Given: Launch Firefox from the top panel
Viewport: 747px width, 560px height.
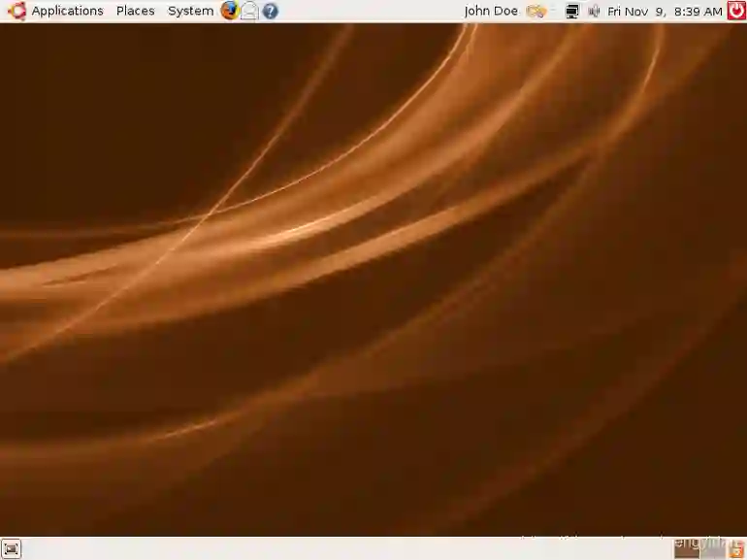Looking at the screenshot, I should pos(230,11).
